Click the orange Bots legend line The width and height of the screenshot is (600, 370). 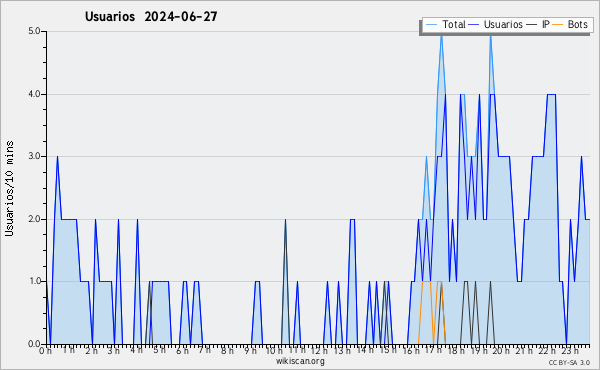(x=558, y=25)
